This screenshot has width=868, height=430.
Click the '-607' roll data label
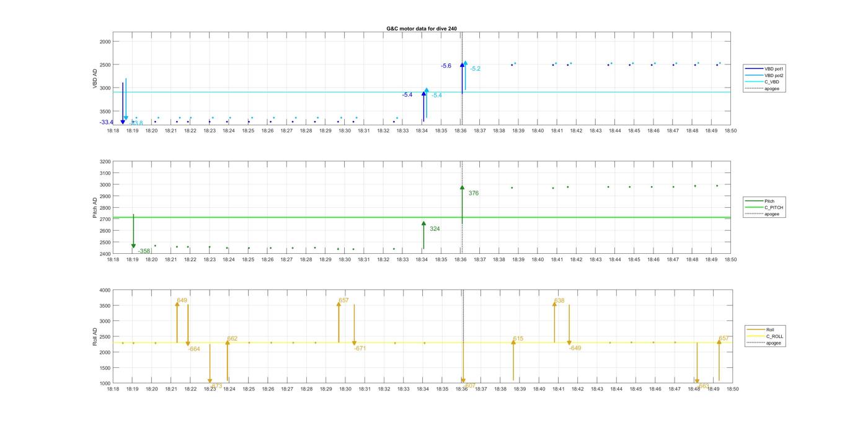[469, 386]
